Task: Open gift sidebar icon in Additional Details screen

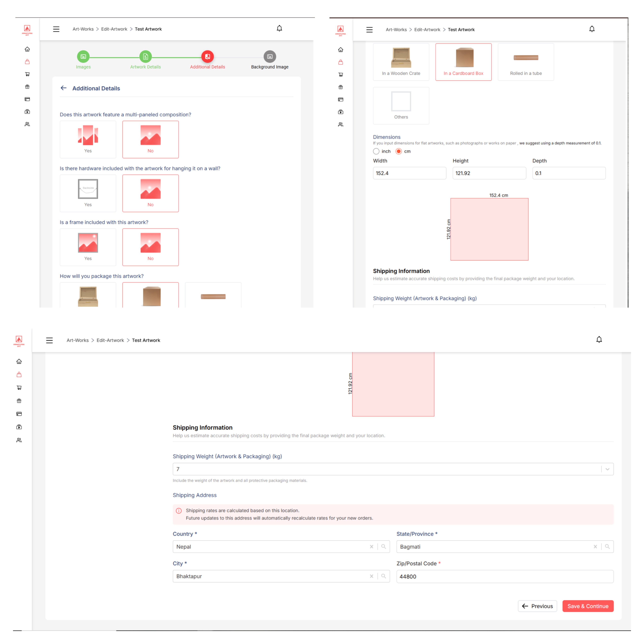Action: pyautogui.click(x=27, y=87)
